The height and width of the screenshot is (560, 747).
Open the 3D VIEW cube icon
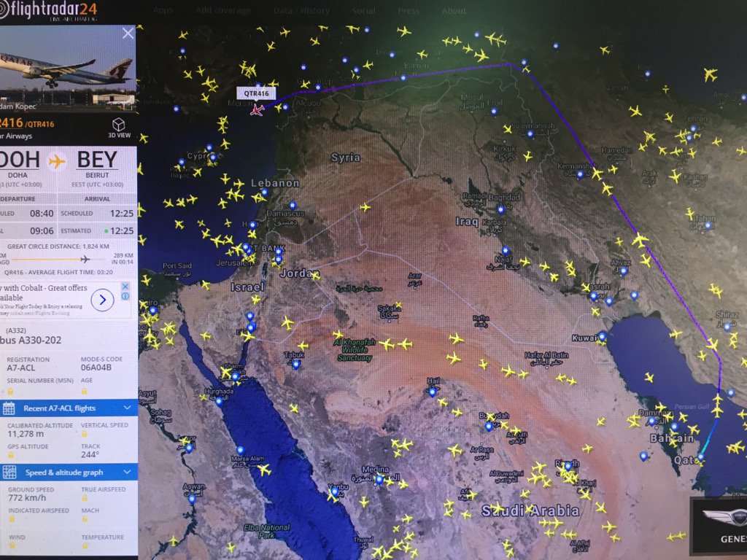pos(119,125)
